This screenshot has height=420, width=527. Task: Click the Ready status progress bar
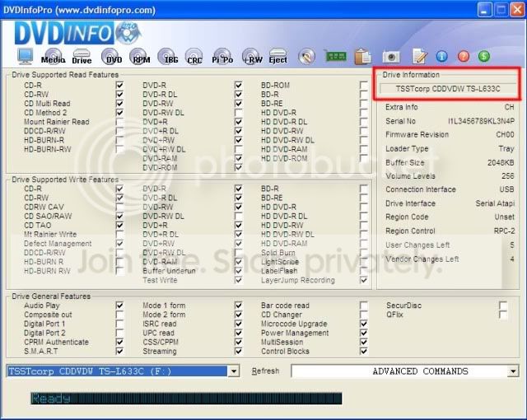click(187, 399)
